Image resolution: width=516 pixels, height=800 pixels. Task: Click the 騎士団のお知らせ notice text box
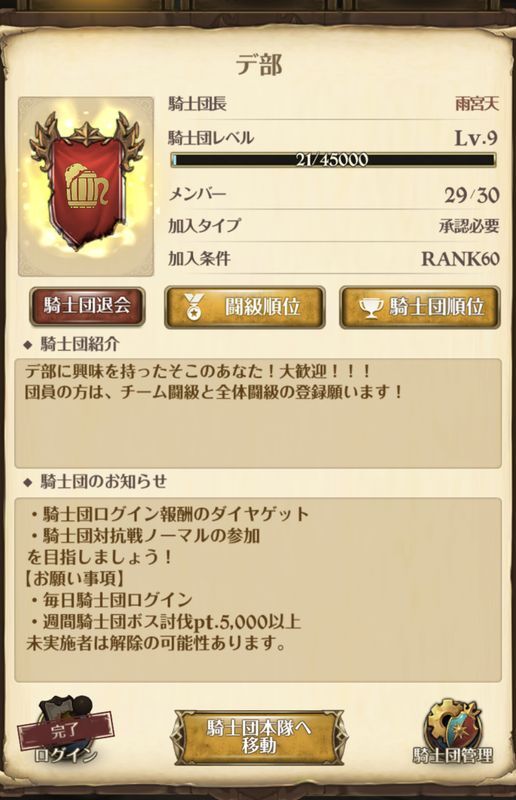coord(258,590)
